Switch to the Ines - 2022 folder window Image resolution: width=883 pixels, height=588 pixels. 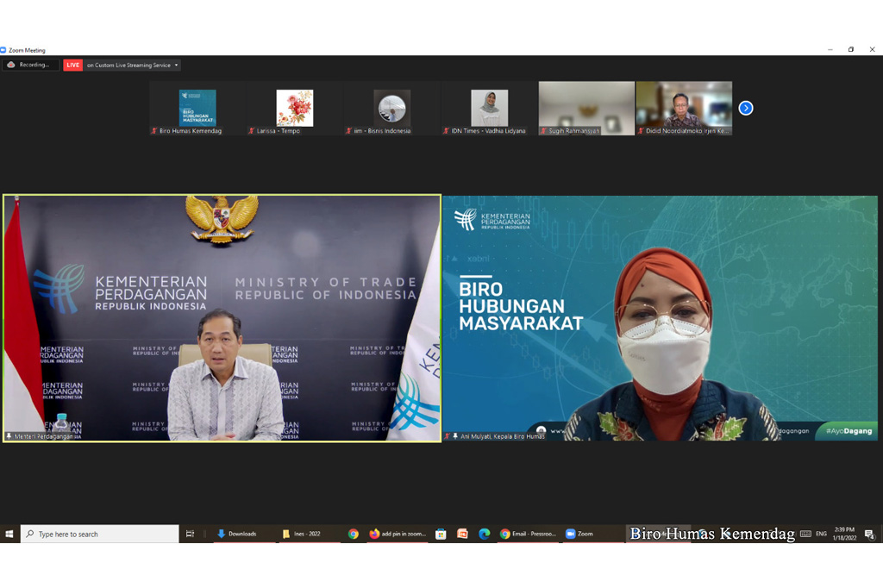coord(302,534)
